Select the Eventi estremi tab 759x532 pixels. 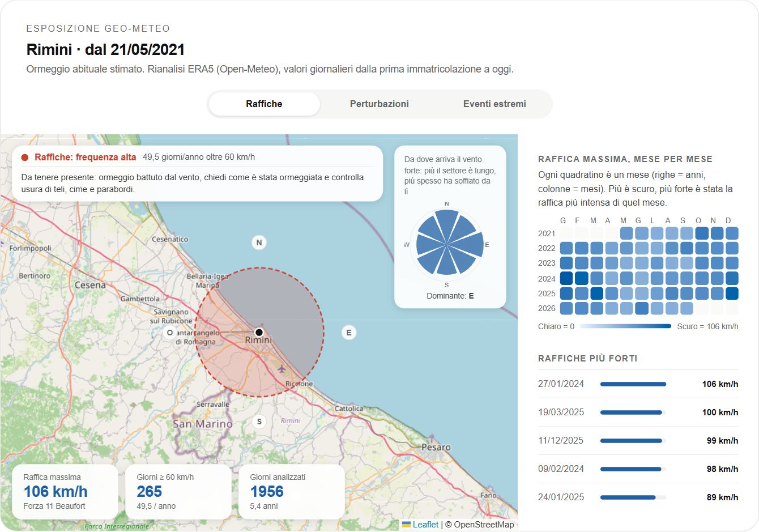494,104
